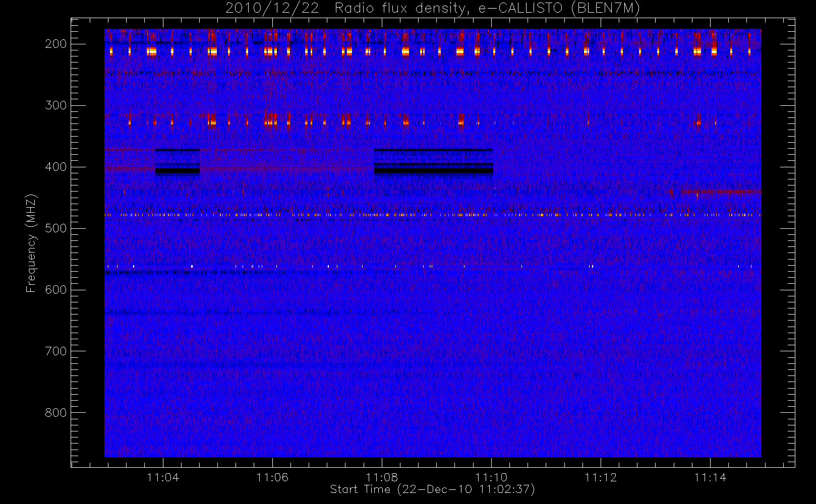Click the short black band near 11:04 at 400 MHz
The width and height of the screenshot is (816, 504).
178,171
